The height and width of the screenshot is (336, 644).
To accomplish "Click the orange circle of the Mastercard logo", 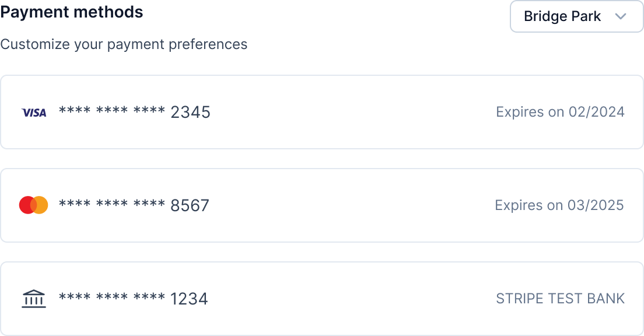I will click(41, 205).
